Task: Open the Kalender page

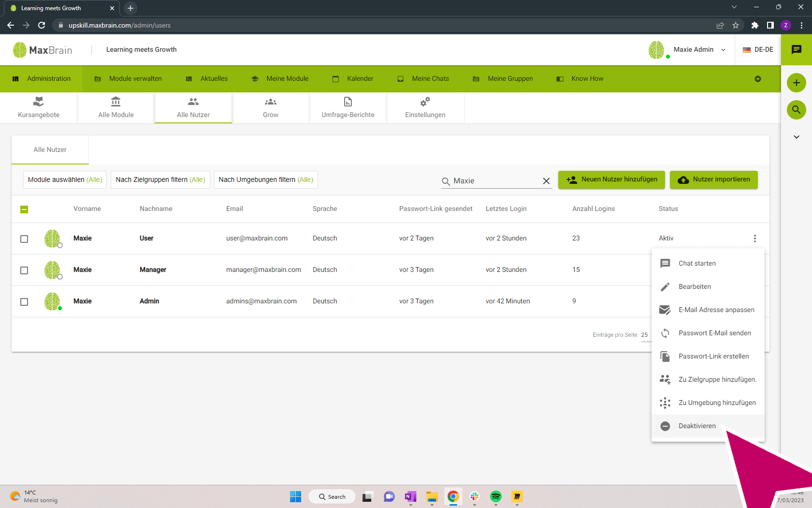Action: (353, 79)
